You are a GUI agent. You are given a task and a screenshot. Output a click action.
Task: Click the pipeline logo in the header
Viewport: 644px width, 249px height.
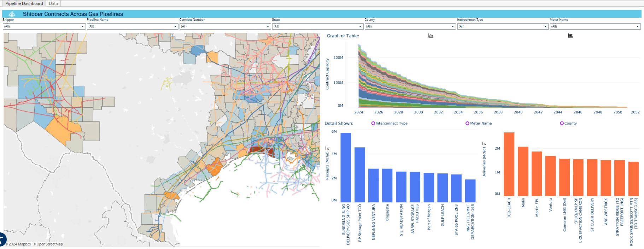pyautogui.click(x=12, y=14)
